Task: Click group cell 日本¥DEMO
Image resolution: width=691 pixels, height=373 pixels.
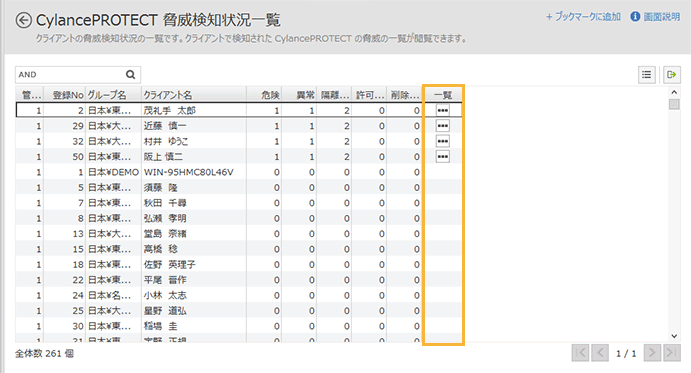Action: click(x=113, y=172)
